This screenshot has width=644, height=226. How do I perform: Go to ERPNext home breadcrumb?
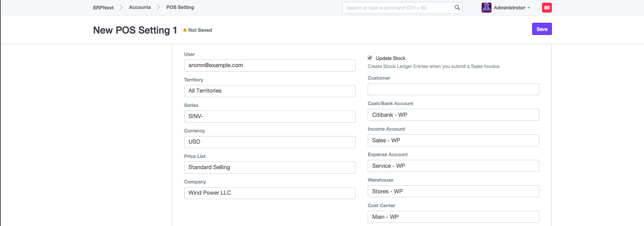(x=102, y=7)
